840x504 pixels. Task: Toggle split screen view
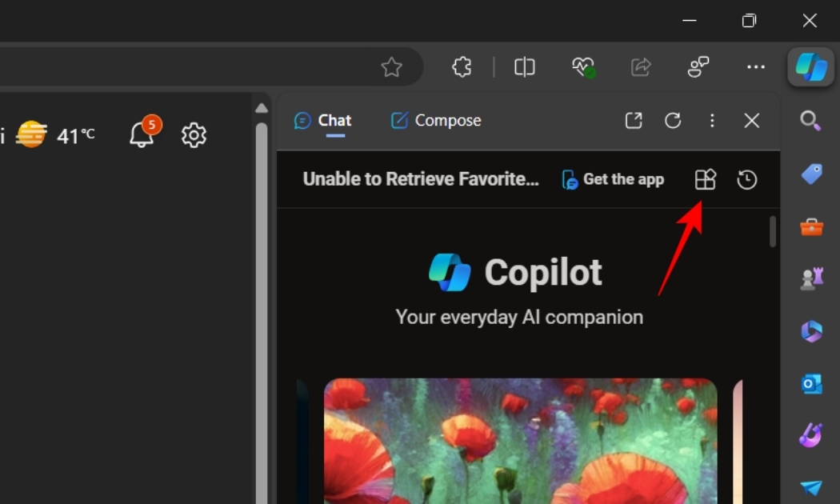coord(524,67)
